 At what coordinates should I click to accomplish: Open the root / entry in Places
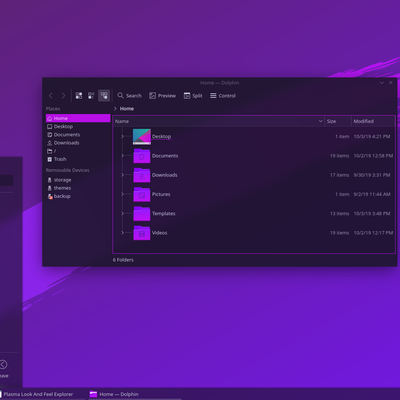(x=78, y=151)
